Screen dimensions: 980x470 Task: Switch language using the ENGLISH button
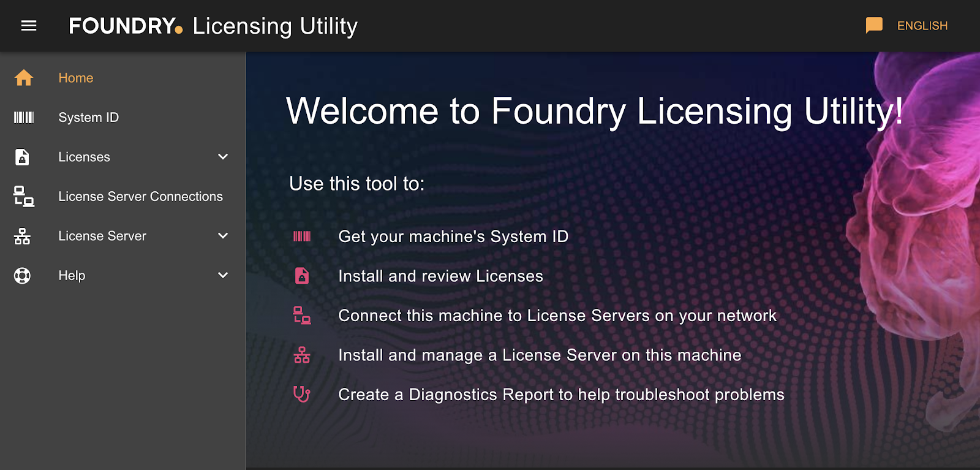[x=922, y=26]
